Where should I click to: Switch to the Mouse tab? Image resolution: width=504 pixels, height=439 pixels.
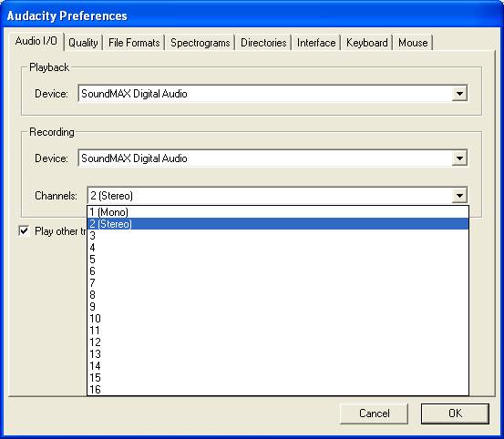[x=413, y=43]
